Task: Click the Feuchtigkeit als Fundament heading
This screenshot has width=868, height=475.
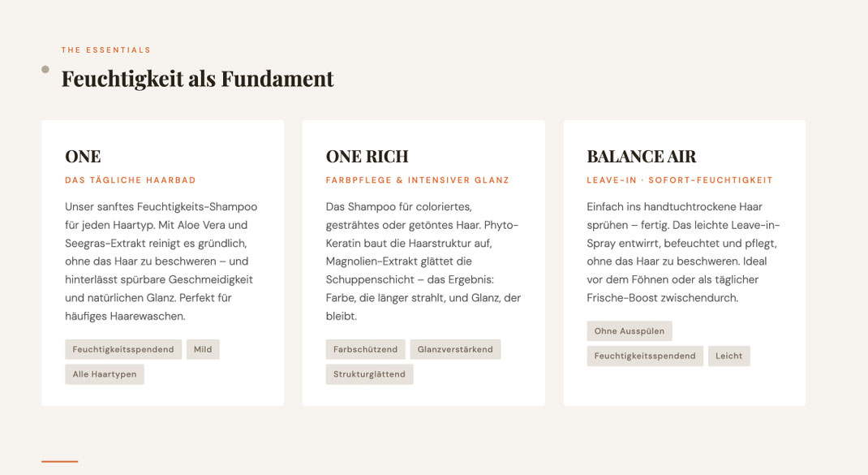Action: (x=198, y=79)
